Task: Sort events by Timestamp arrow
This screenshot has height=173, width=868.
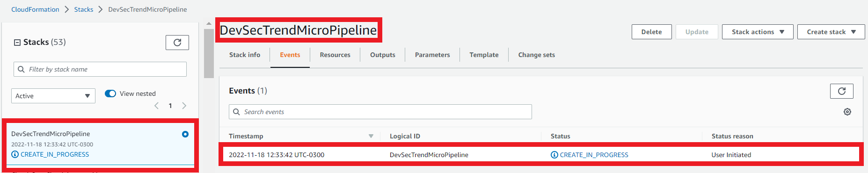Action: point(371,136)
